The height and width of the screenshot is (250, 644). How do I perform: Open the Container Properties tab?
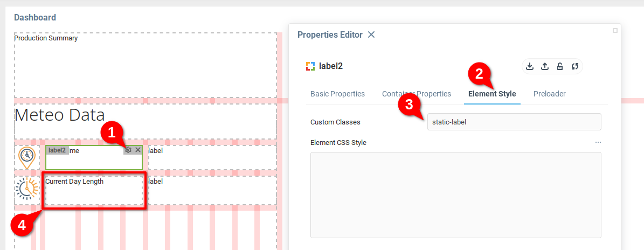(416, 94)
